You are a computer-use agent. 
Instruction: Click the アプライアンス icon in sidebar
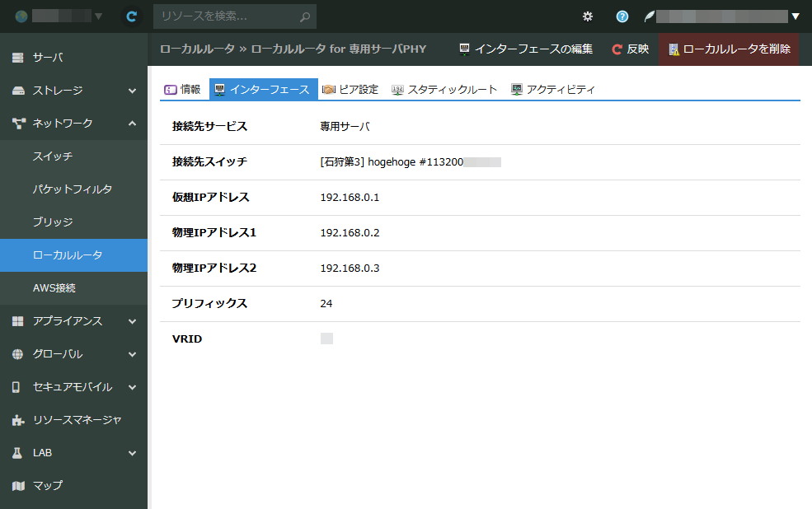point(18,321)
